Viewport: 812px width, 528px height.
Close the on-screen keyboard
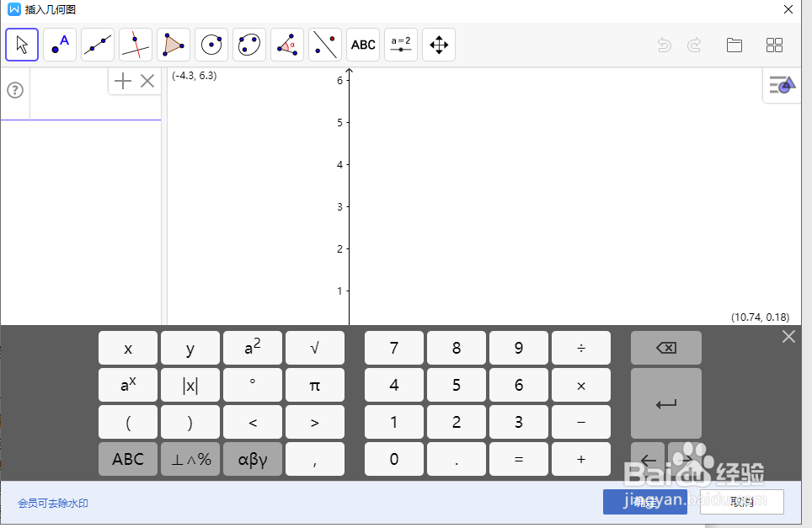coord(788,337)
